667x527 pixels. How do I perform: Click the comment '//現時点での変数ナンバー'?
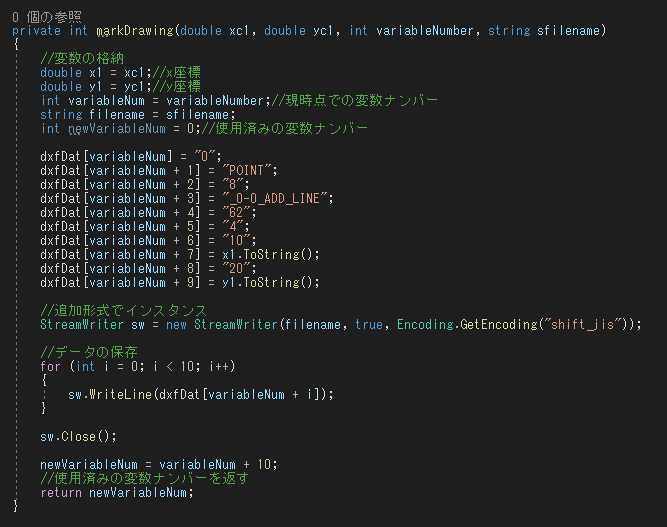point(354,101)
